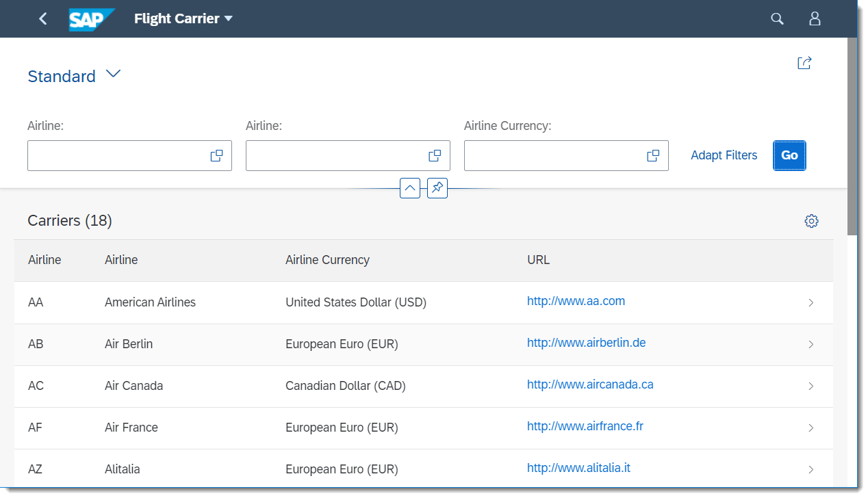The width and height of the screenshot is (868, 498).
Task: Open the http://www.alitalia.it link
Action: click(x=578, y=468)
